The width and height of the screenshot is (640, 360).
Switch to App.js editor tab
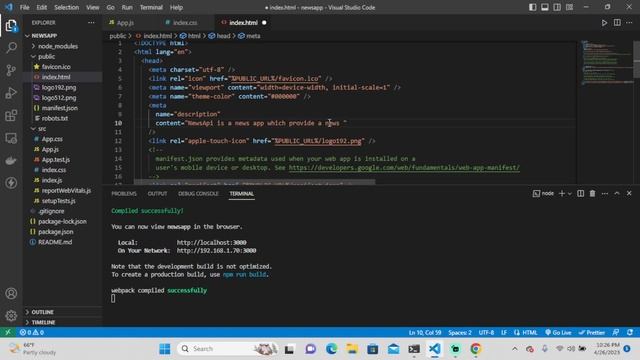pos(125,23)
